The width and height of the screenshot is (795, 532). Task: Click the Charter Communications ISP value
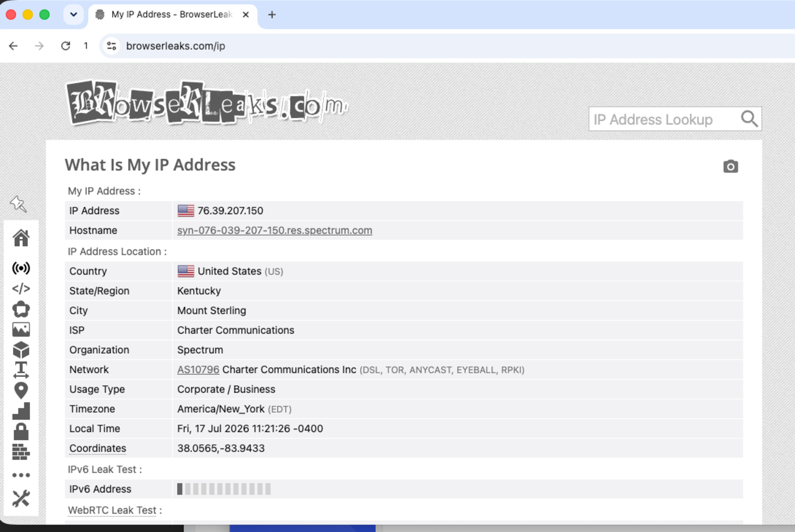tap(236, 330)
